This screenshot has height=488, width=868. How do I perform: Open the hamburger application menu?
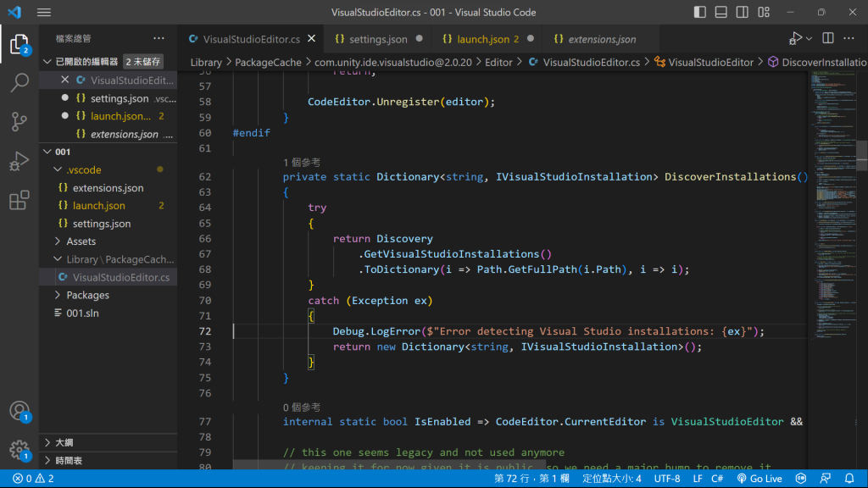point(44,12)
